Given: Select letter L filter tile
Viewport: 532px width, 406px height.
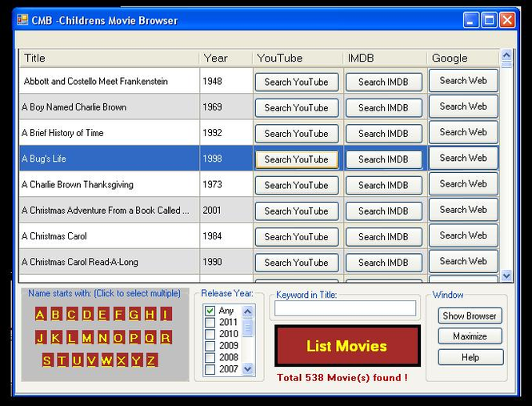Looking at the screenshot, I should point(71,338).
